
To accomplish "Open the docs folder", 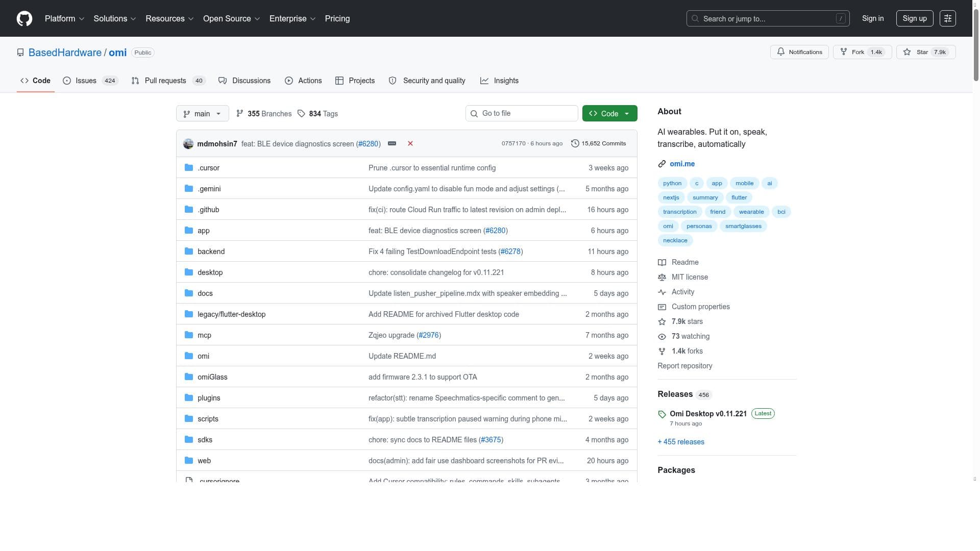I will pyautogui.click(x=205, y=293).
